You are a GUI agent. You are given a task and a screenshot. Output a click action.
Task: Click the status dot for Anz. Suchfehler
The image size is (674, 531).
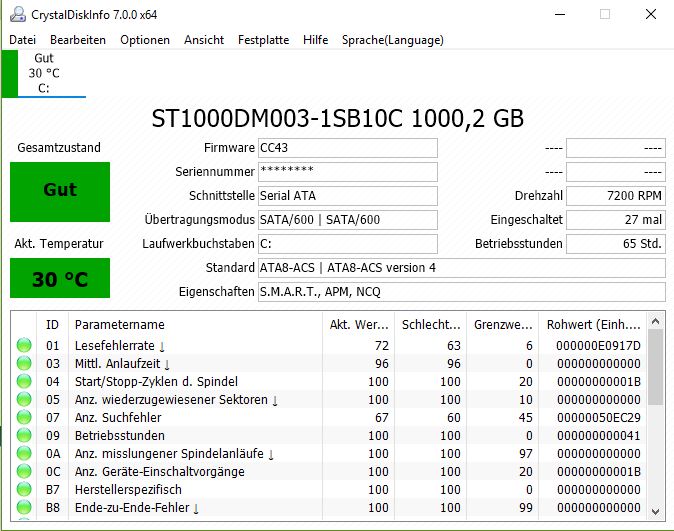pyautogui.click(x=24, y=417)
